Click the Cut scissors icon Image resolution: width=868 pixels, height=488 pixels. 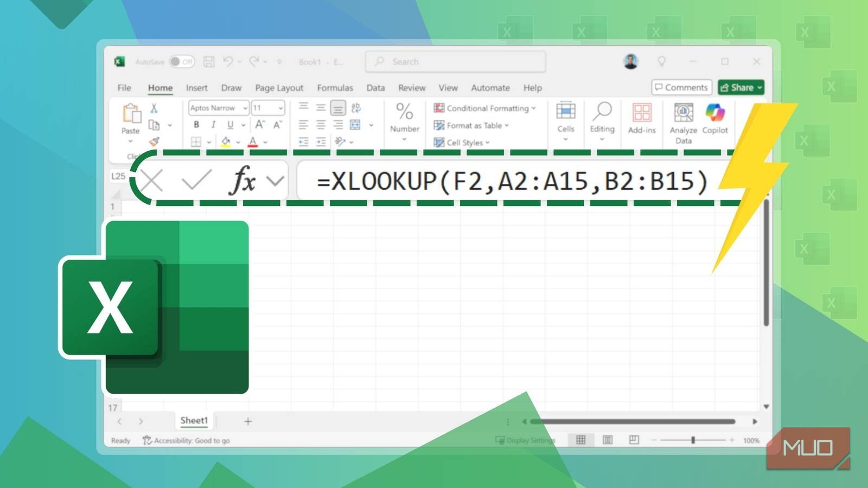point(154,108)
